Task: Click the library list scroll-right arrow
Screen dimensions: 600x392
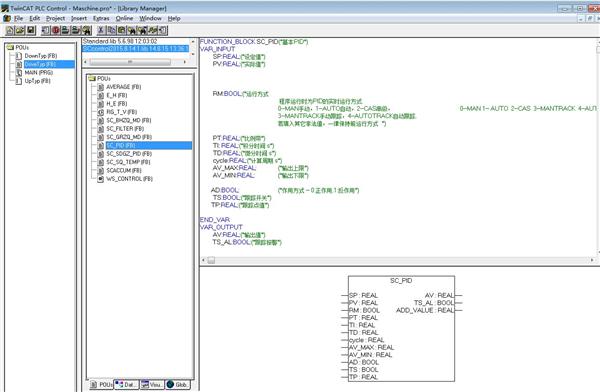Action: (x=185, y=62)
